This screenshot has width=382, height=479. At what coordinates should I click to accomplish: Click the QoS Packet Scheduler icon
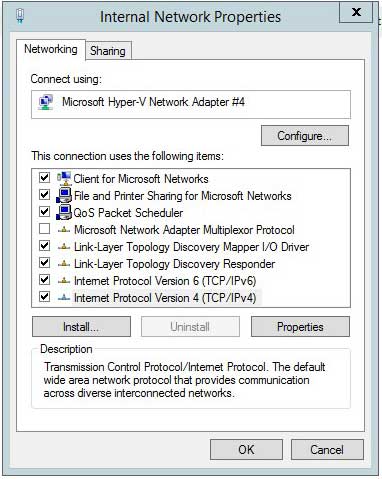point(64,212)
